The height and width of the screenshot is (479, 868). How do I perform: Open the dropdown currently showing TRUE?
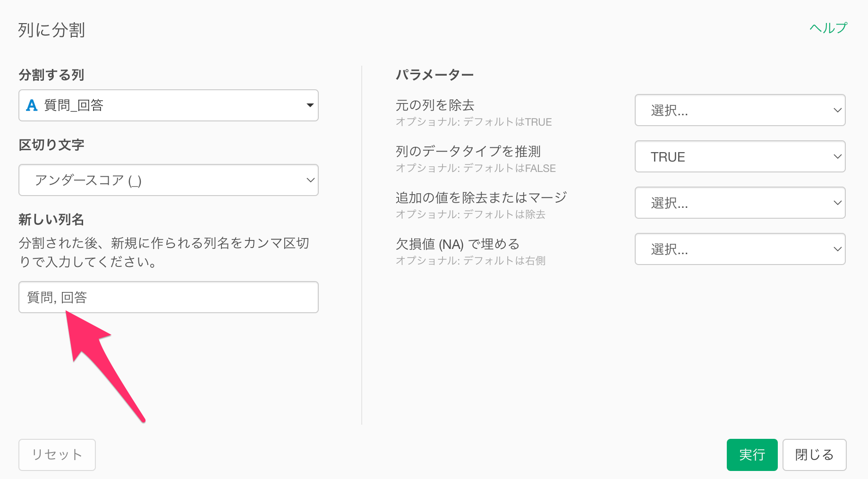(740, 156)
